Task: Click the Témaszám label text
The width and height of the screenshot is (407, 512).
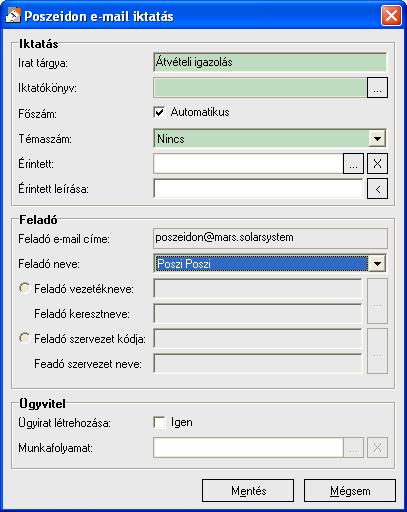Action: click(45, 139)
